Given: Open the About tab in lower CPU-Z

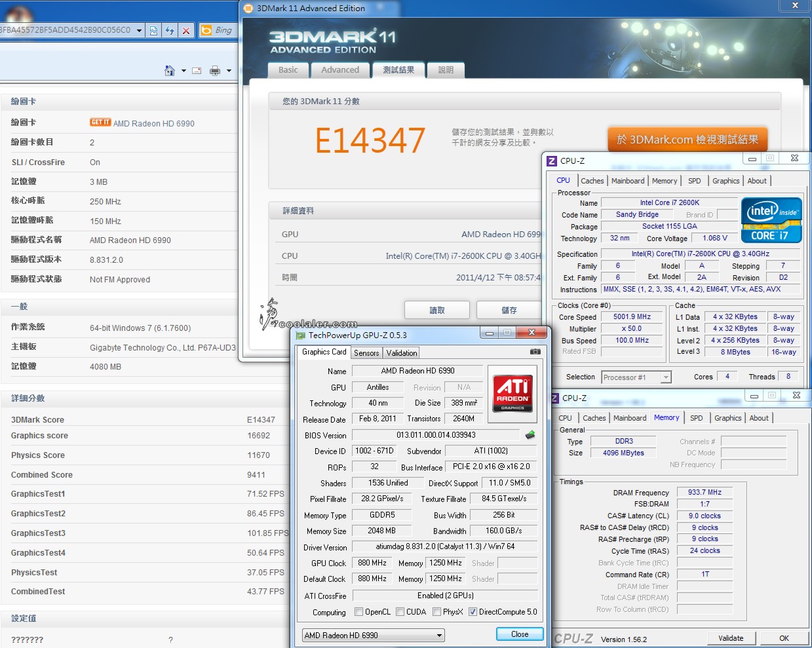Looking at the screenshot, I should (759, 418).
